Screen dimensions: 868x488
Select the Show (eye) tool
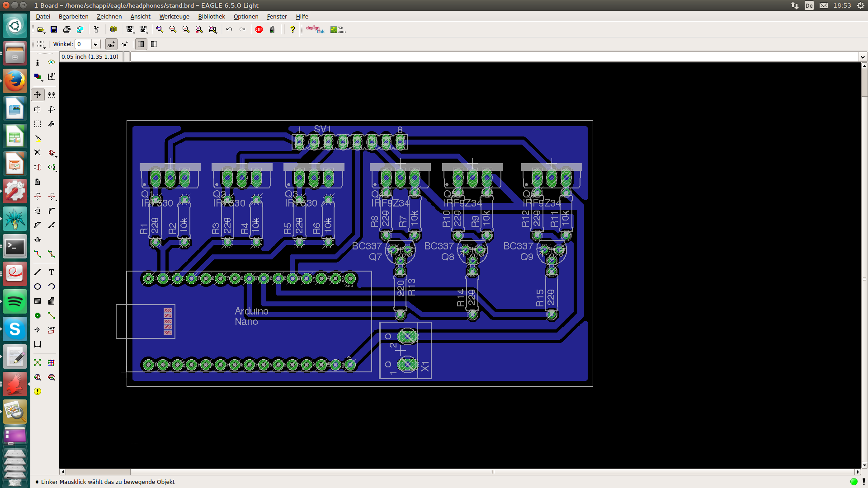(52, 62)
